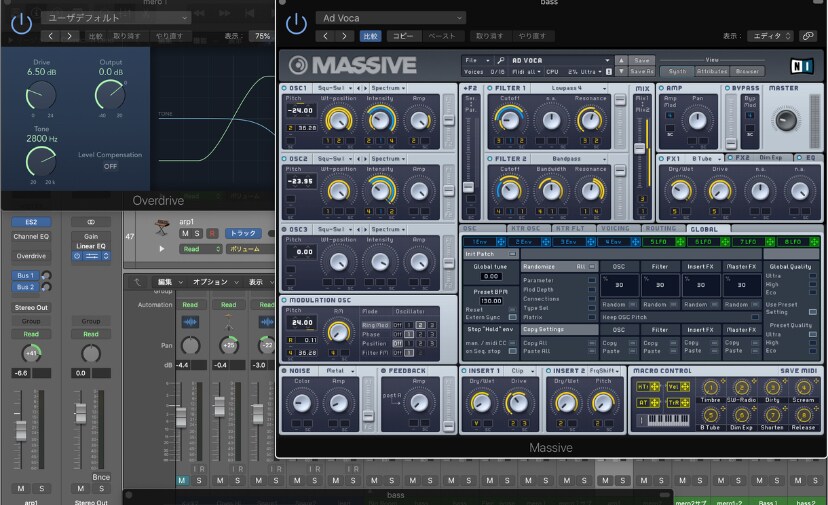828x505 pixels.
Task: Click the コピー copy button in Massive window
Action: coord(403,36)
